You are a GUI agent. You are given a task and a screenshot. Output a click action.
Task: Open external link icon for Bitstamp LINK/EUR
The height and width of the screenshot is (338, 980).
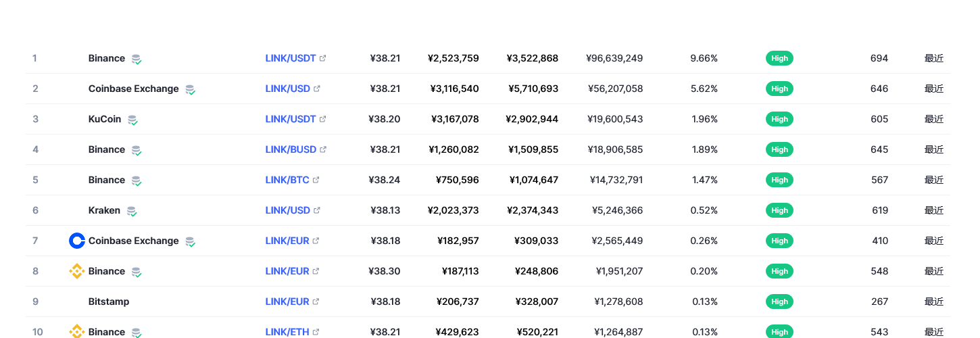point(316,301)
